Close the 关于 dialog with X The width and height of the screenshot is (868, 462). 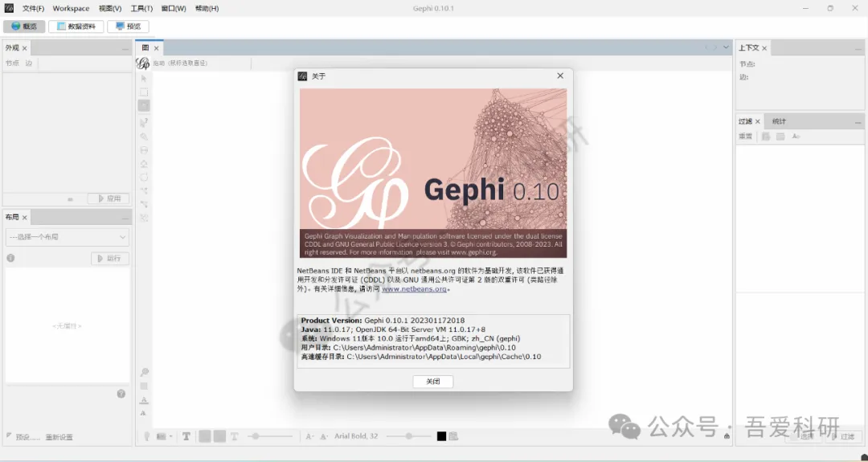click(x=560, y=76)
